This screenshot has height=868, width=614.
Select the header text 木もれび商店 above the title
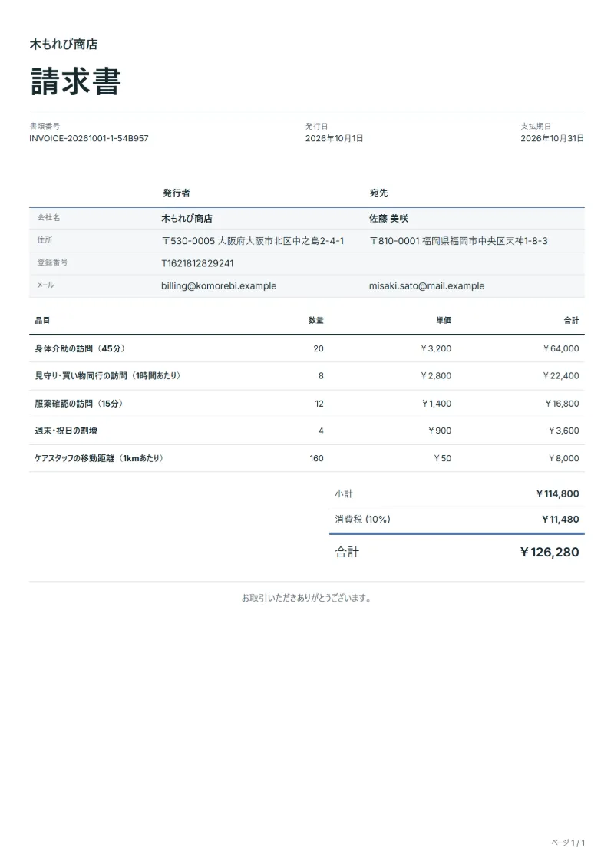64,45
